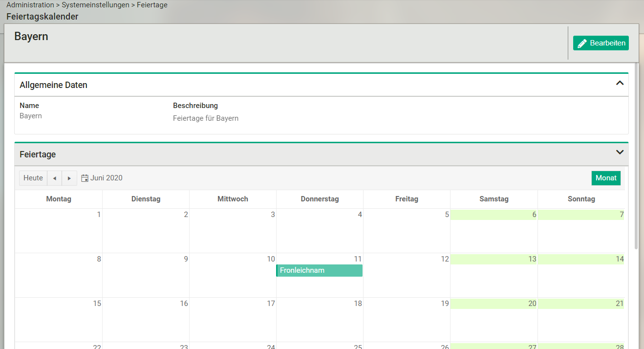
Task: Click the Montag column header
Action: (59, 199)
